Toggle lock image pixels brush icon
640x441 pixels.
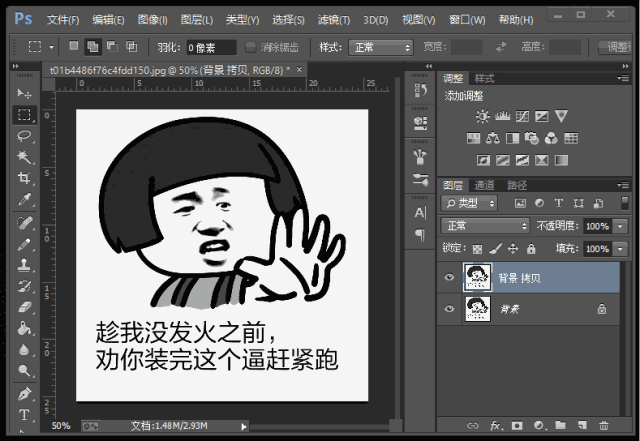click(x=496, y=248)
